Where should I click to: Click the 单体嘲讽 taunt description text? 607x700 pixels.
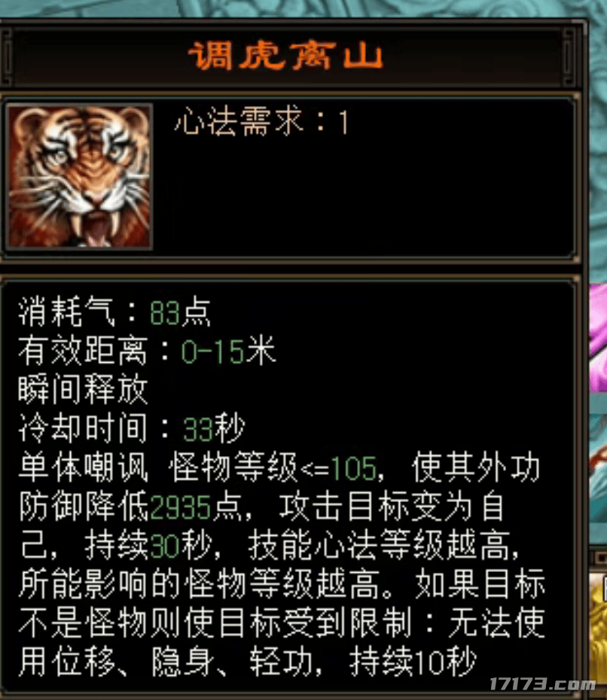click(x=83, y=468)
